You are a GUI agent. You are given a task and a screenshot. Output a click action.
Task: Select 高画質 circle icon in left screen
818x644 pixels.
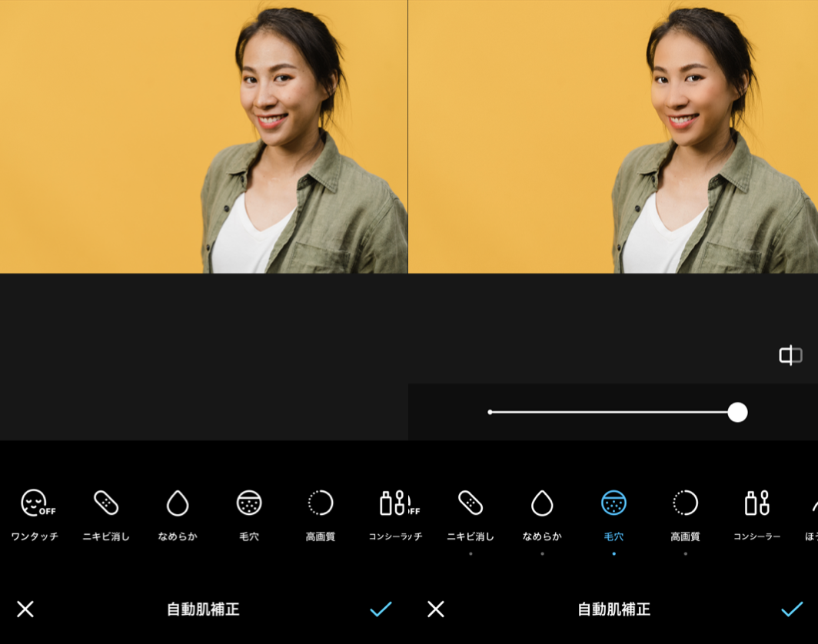tap(320, 504)
